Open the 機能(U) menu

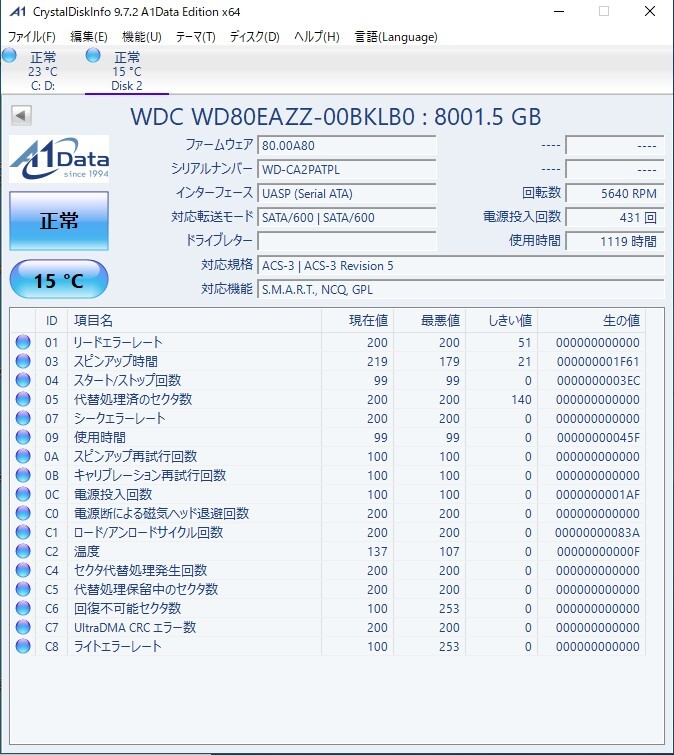click(141, 37)
